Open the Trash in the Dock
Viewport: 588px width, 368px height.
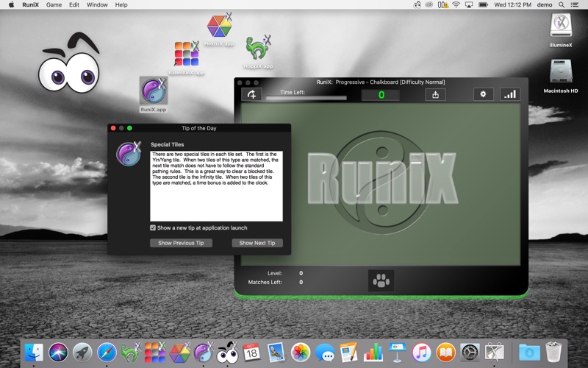pos(553,352)
